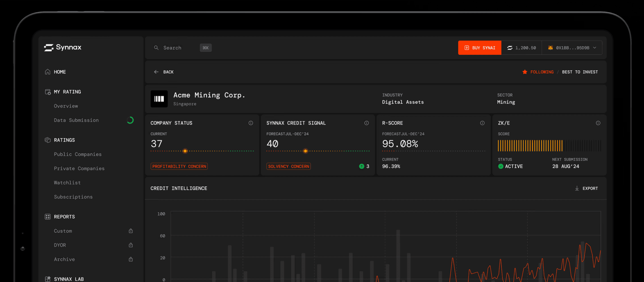644x282 pixels.
Task: Open info icon on Company Status card
Action: point(251,123)
